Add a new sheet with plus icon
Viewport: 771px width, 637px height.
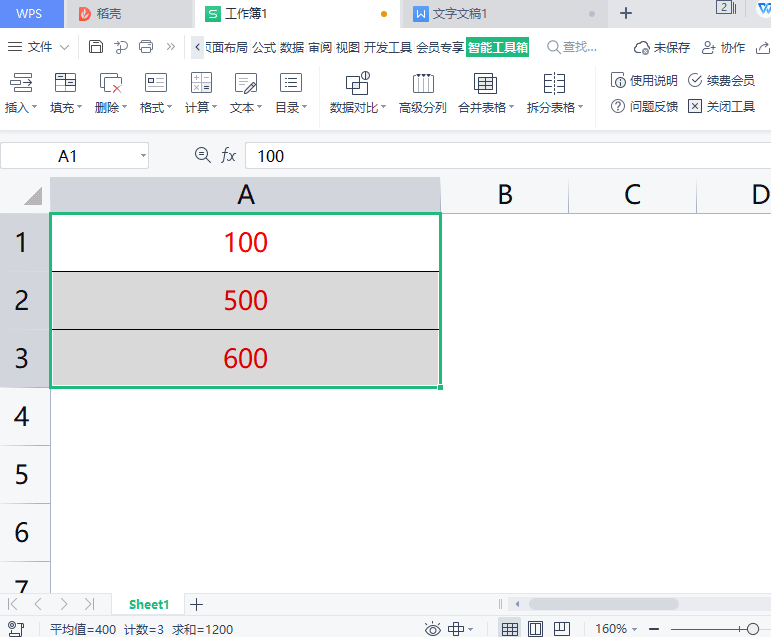197,604
